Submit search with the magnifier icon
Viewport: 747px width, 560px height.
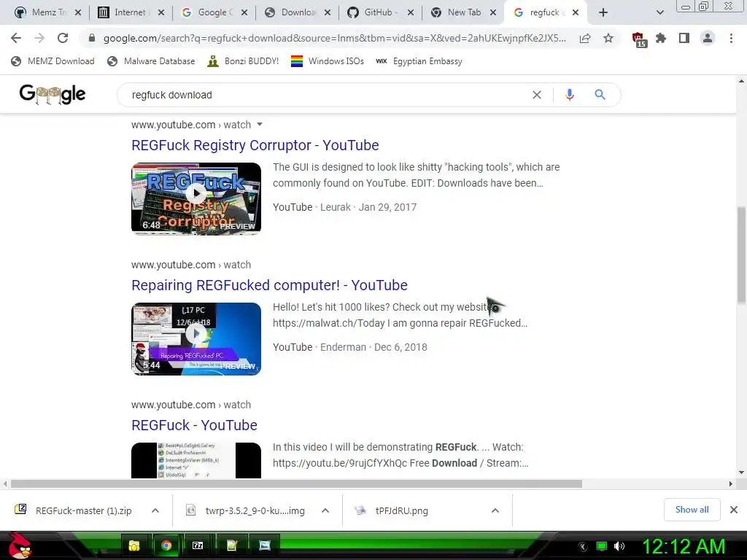[x=600, y=95]
